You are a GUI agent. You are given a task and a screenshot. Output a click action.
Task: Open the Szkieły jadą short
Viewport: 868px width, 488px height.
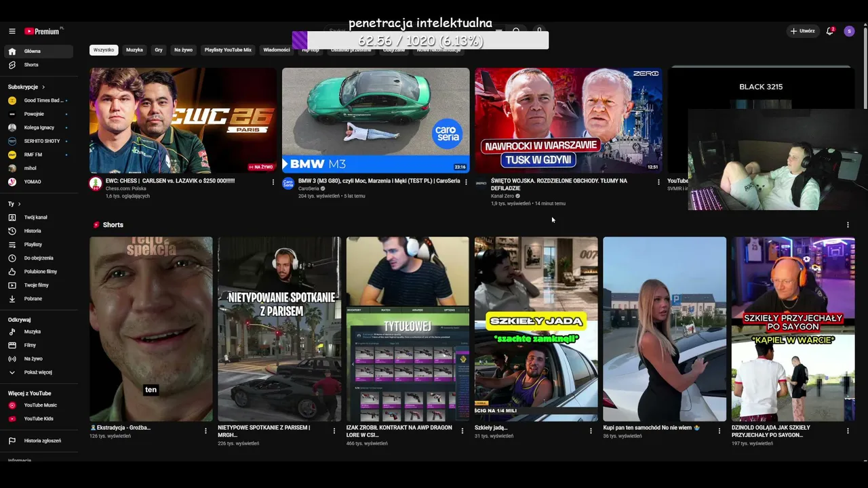coord(536,329)
